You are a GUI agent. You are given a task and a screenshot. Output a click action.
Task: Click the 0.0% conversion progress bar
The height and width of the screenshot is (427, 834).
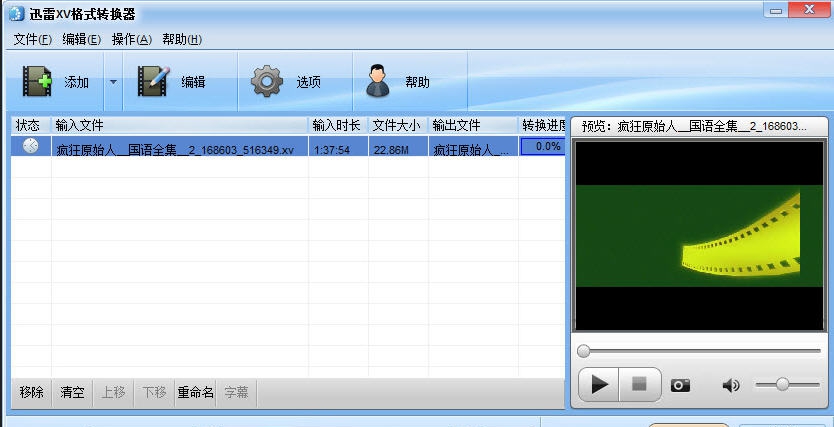[x=543, y=146]
